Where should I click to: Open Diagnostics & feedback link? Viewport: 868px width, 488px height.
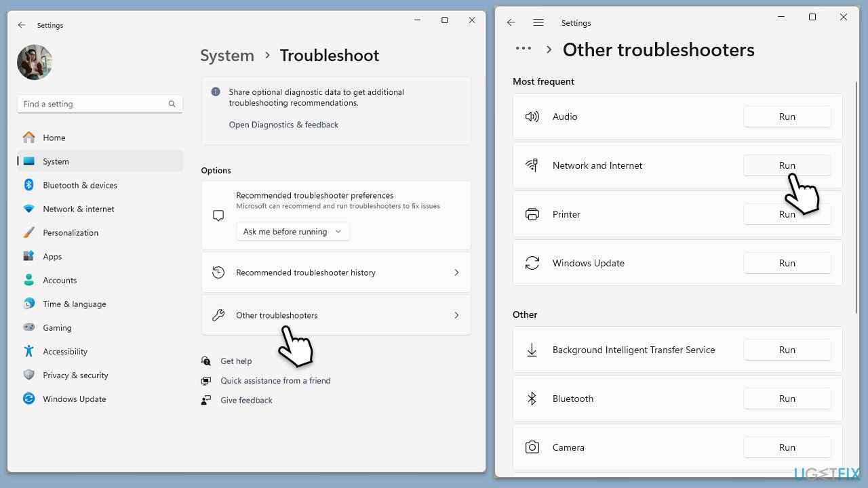(x=283, y=125)
